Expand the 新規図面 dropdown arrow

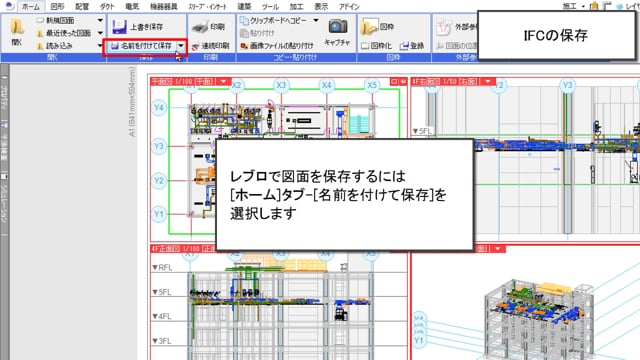pyautogui.click(x=100, y=20)
